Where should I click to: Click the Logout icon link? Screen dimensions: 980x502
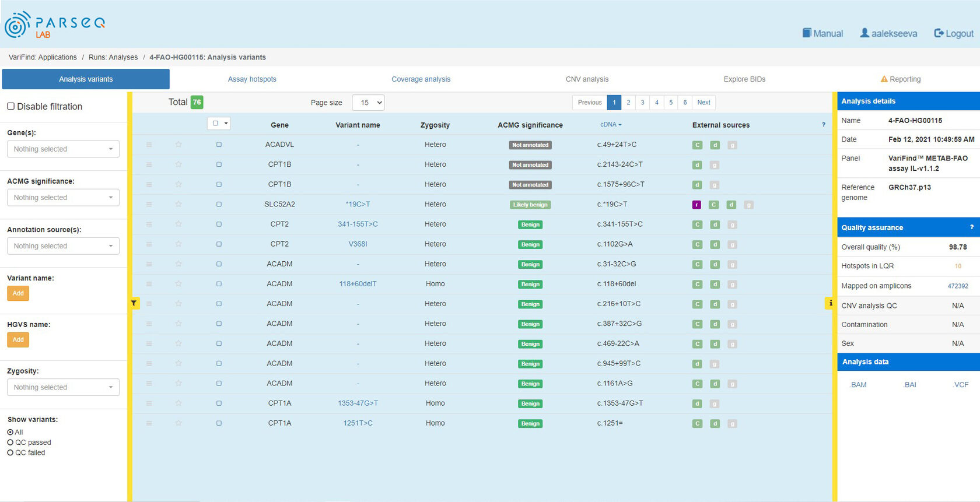954,33
